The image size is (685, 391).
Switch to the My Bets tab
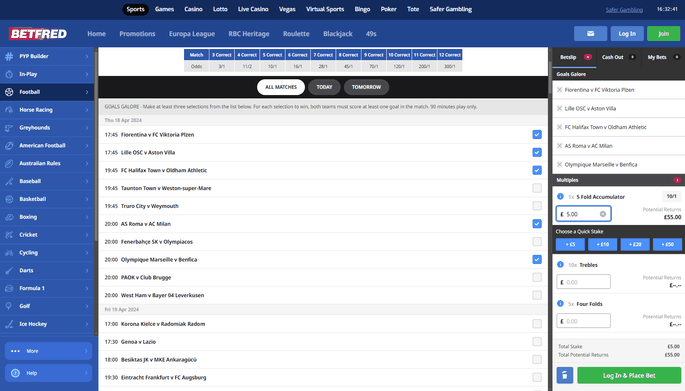pos(662,57)
